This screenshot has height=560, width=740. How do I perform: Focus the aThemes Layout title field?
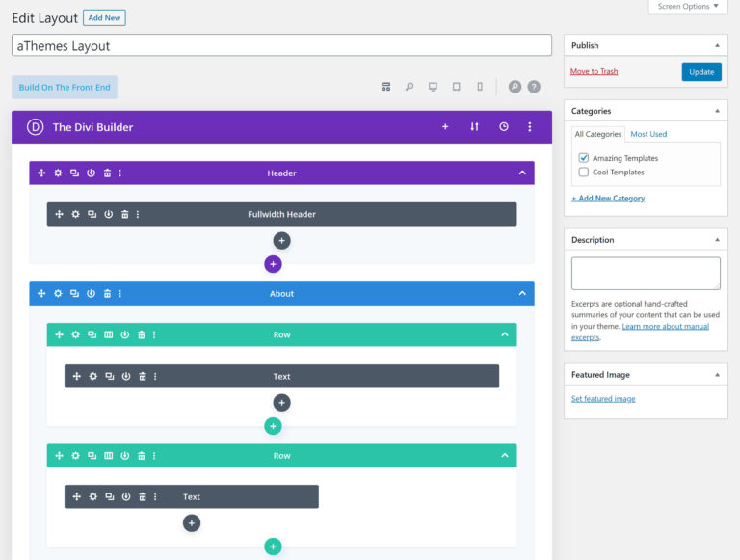[x=281, y=45]
